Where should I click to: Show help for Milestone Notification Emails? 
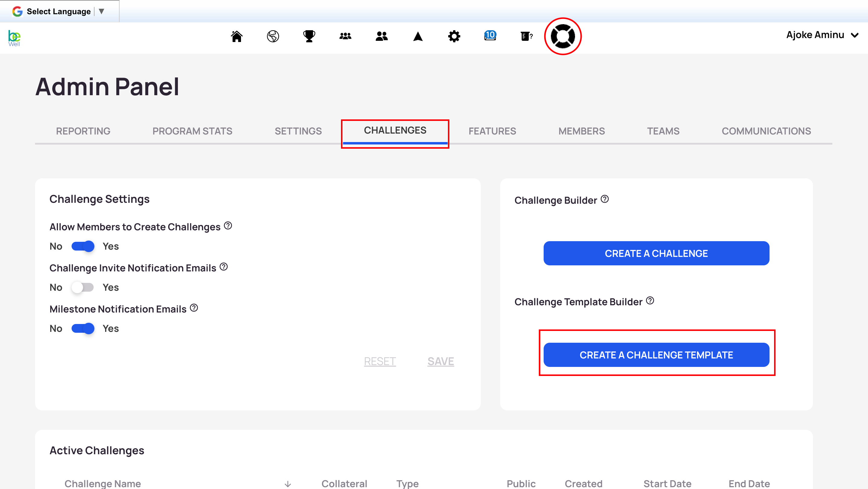point(194,308)
